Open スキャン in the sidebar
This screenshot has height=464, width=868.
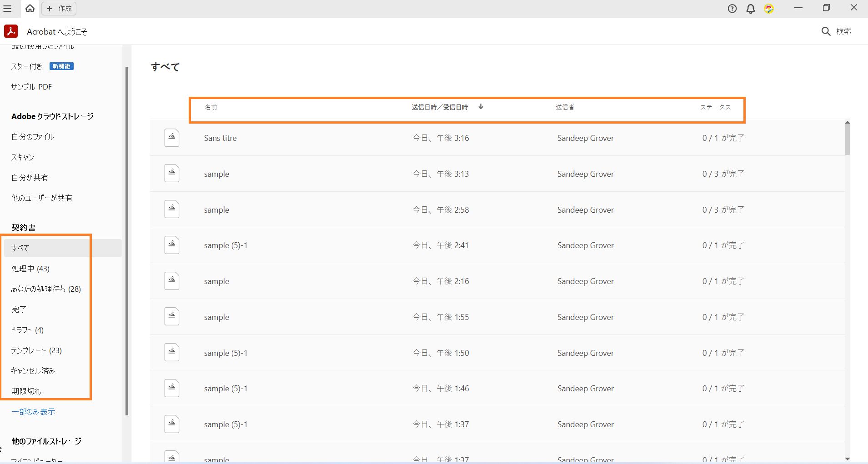pyautogui.click(x=23, y=157)
